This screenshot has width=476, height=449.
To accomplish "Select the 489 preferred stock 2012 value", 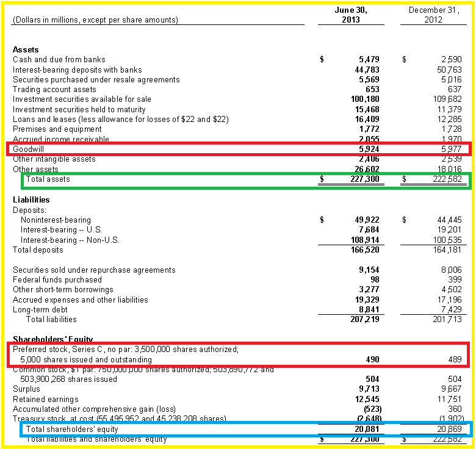I will 455,359.
